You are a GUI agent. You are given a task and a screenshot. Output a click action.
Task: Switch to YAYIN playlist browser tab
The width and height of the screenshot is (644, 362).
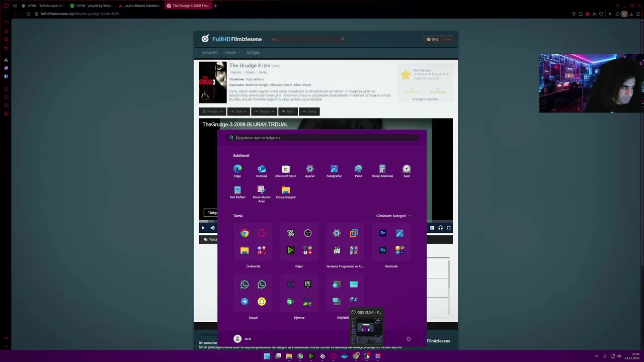pos(91,6)
